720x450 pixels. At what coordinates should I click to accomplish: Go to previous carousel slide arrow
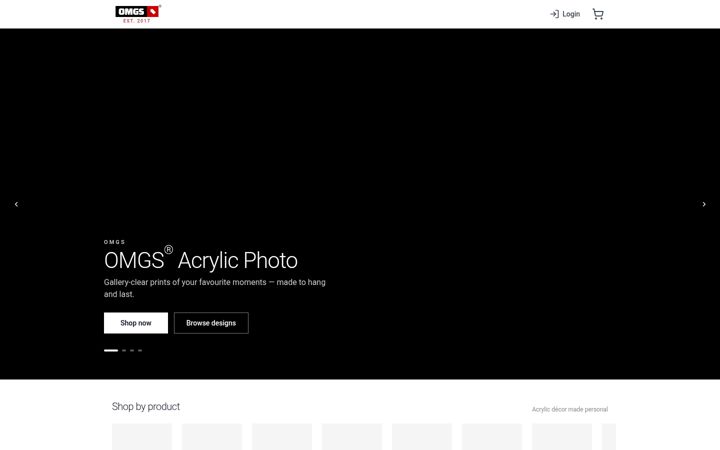(16, 204)
